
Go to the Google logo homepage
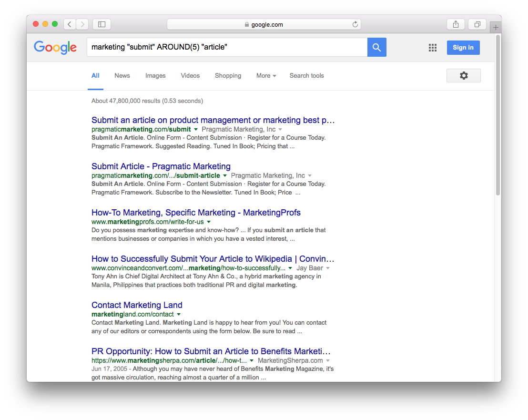[55, 47]
